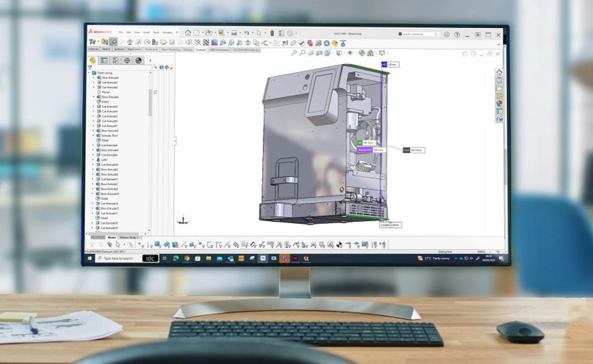Open the Tools menu
This screenshot has height=364, width=593.
(156, 33)
